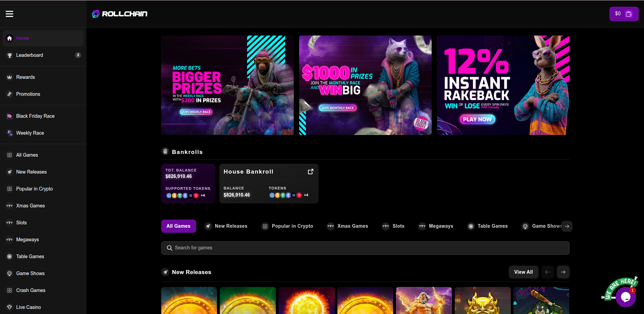The width and height of the screenshot is (644, 314).
Task: Click the Search for games field
Action: 365,248
